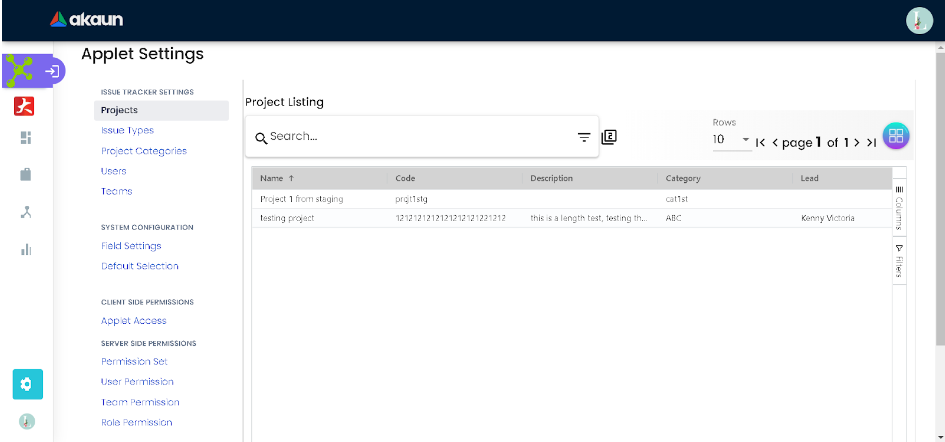
Task: Open the user avatar menu in top bar
Action: [x=919, y=21]
